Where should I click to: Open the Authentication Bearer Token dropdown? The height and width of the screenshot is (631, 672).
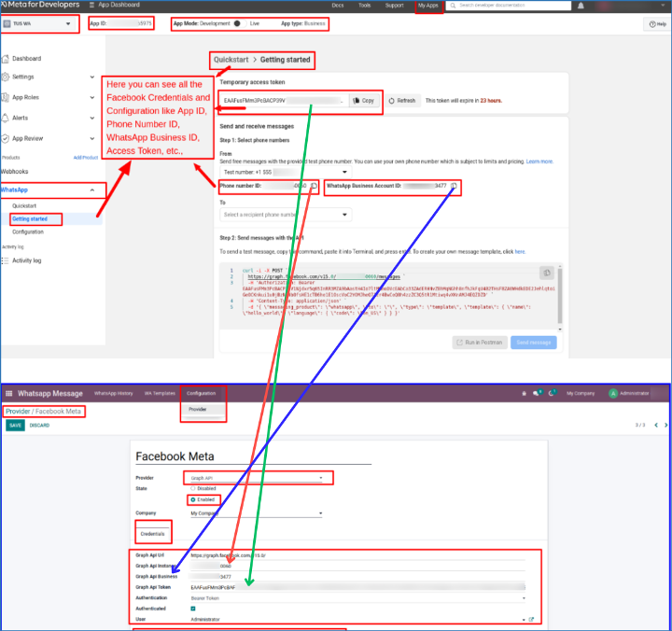(357, 598)
